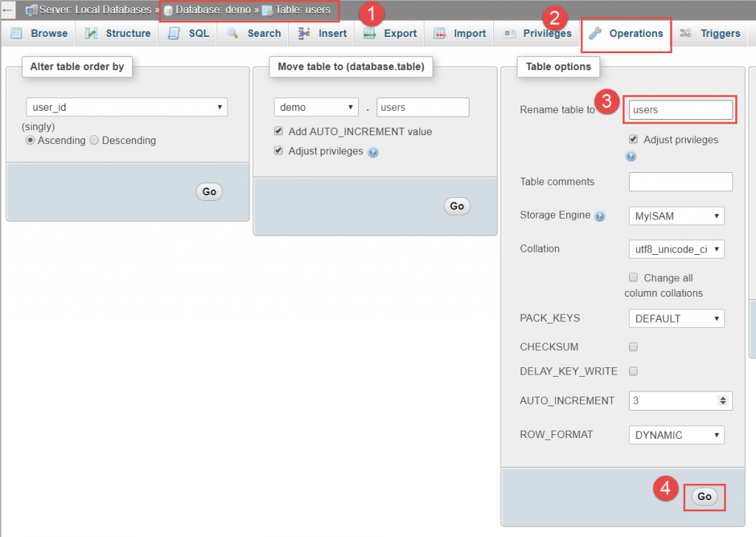Click the Browse tab icon
The height and width of the screenshot is (537, 756).
[x=16, y=33]
